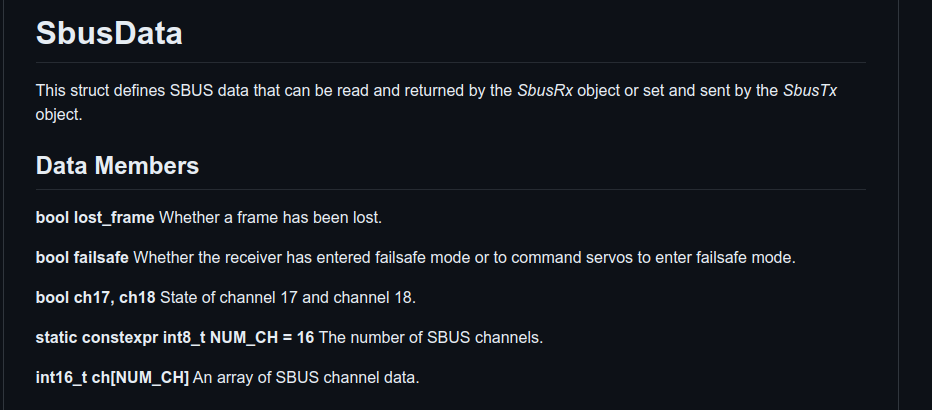Click the italic SbusRx text

(x=545, y=91)
